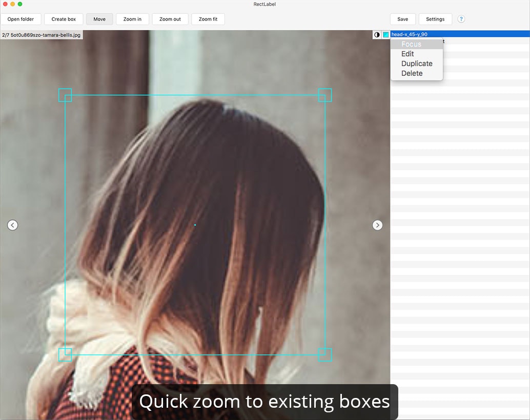Image resolution: width=530 pixels, height=420 pixels.
Task: Go to the previous image with left arrow
Action: click(x=13, y=225)
